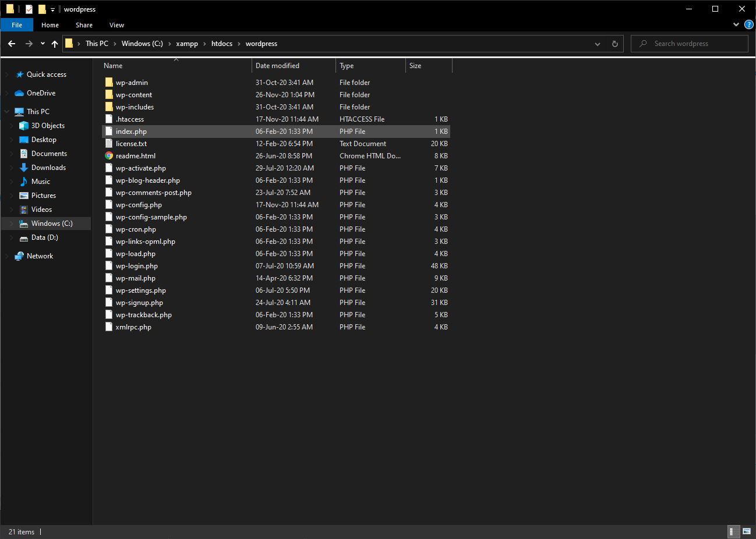
Task: Click the Data (D:) drive icon
Action: [x=24, y=237]
